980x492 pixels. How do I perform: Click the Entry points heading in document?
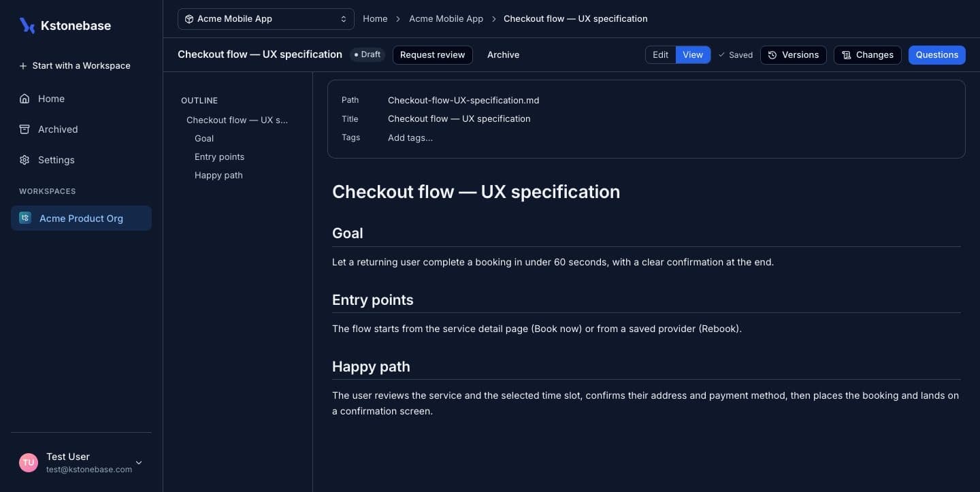(x=373, y=299)
